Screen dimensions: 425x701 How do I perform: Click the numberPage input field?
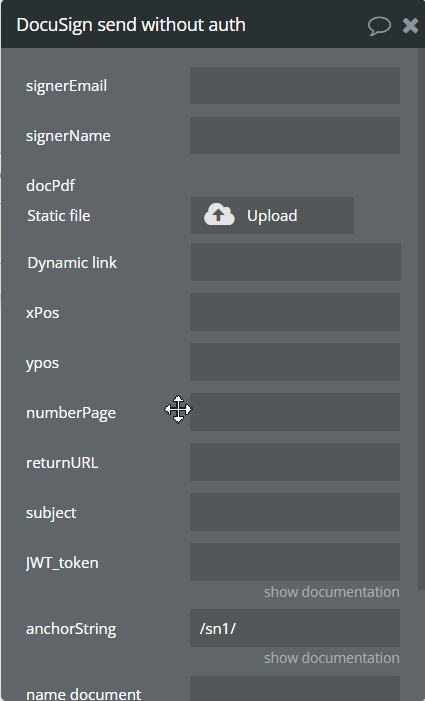[295, 412]
